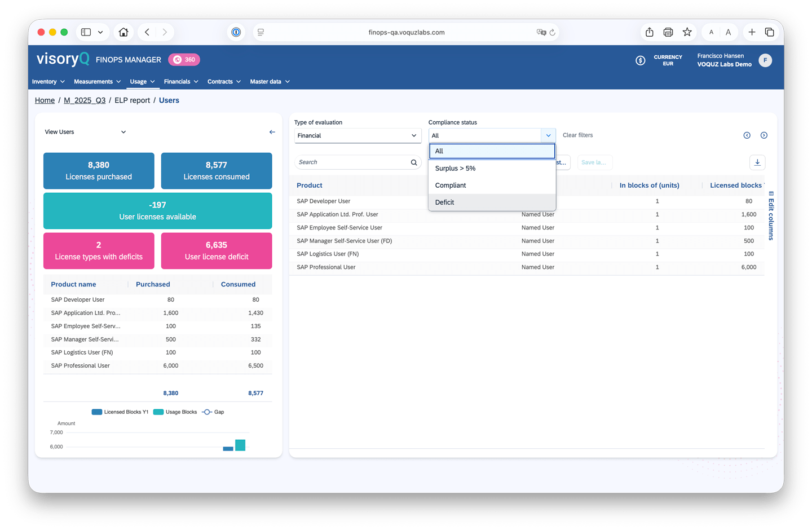The width and height of the screenshot is (812, 530).
Task: Click the search magnifier icon in the search field
Action: click(x=414, y=162)
